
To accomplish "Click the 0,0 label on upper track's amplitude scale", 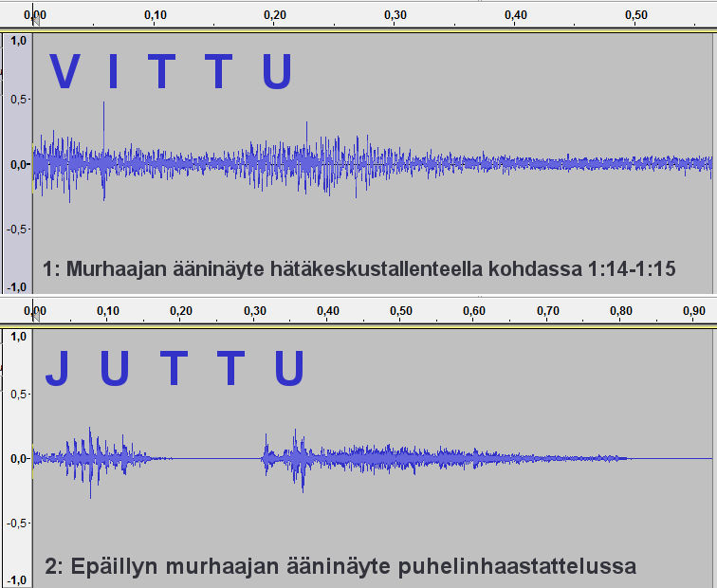I will point(18,164).
